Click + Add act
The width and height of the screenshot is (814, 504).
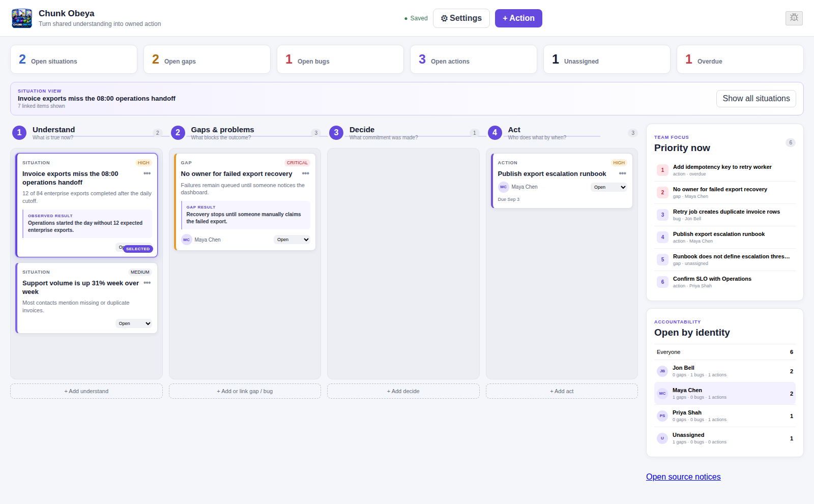(562, 391)
